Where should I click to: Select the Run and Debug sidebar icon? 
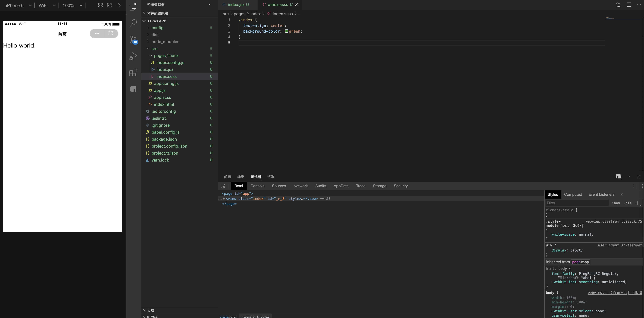pyautogui.click(x=133, y=56)
